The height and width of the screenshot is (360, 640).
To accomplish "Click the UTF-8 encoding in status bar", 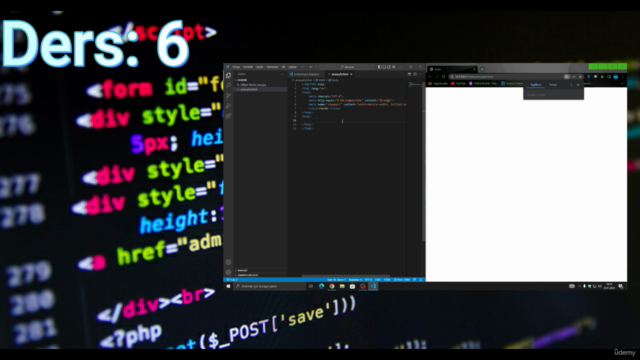I will click(369, 280).
